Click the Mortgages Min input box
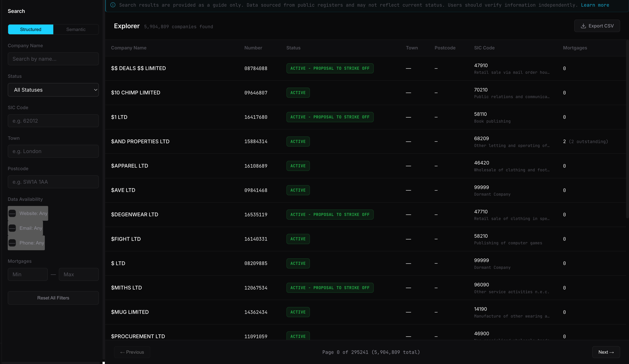Image resolution: width=629 pixels, height=364 pixels. pyautogui.click(x=28, y=274)
